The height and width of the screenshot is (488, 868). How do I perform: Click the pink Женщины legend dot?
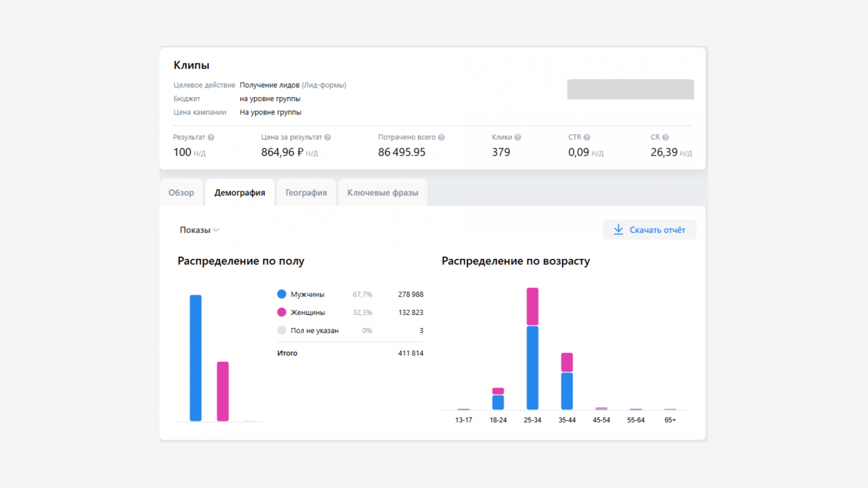click(x=282, y=312)
